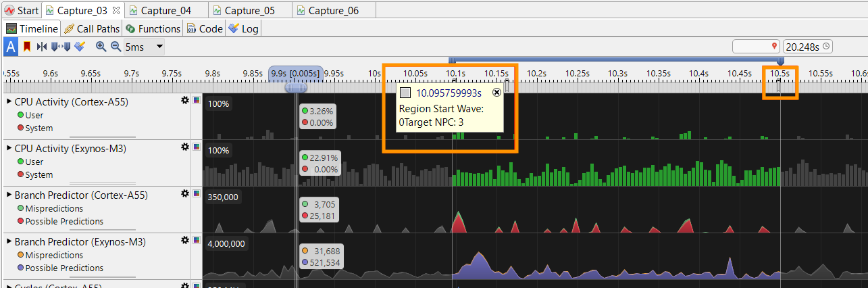Open the Log view tab
The image size is (868, 288).
(x=243, y=28)
